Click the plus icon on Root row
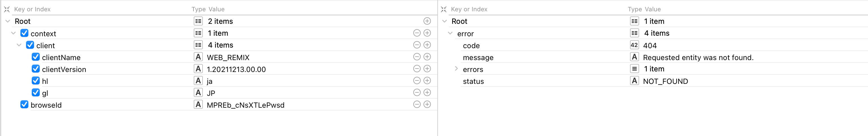Viewport: 868px width, 136px height. click(x=427, y=21)
